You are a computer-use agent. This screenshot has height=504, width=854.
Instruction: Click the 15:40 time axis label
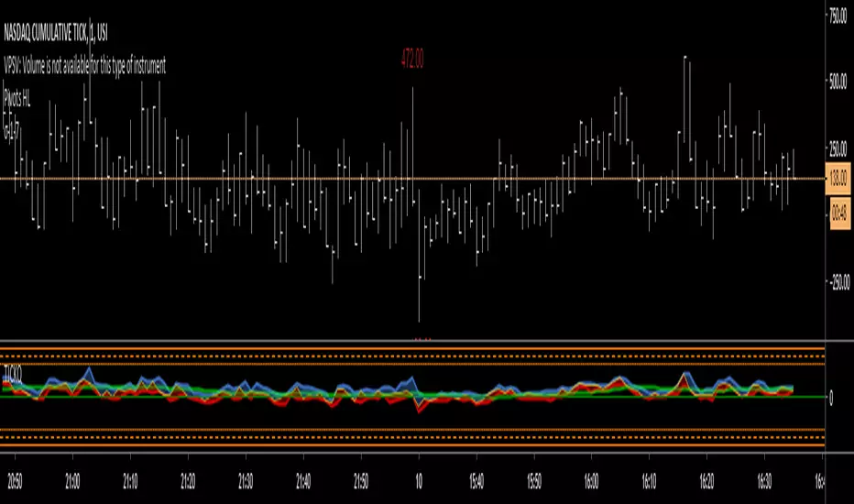coord(476,482)
